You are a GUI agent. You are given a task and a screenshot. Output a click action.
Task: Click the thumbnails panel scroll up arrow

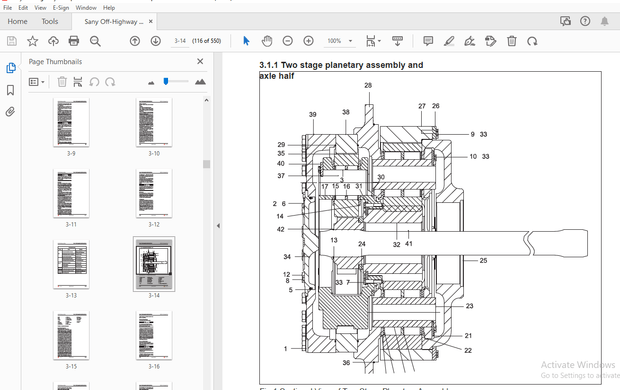point(206,100)
